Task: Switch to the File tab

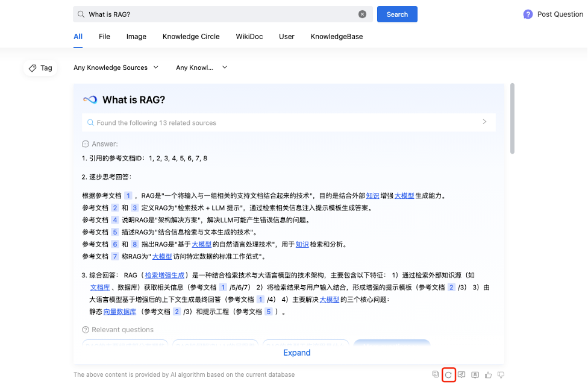Action: click(x=104, y=37)
